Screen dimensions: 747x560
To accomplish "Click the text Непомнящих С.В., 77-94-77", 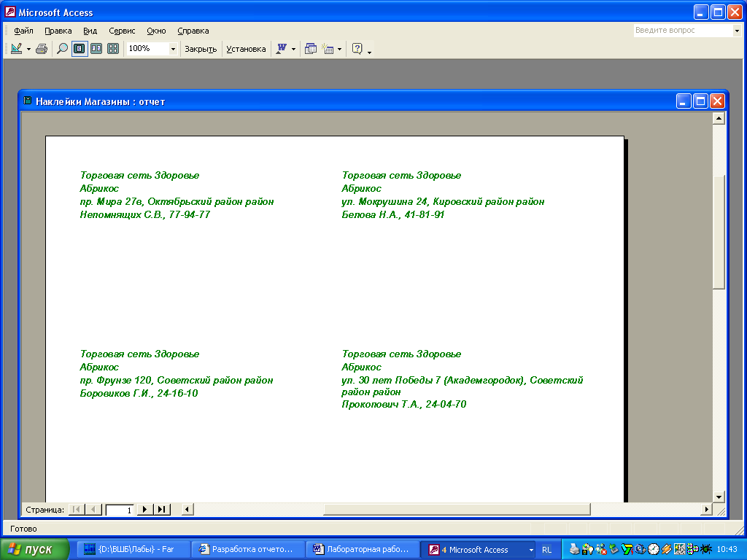I will pyautogui.click(x=145, y=215).
